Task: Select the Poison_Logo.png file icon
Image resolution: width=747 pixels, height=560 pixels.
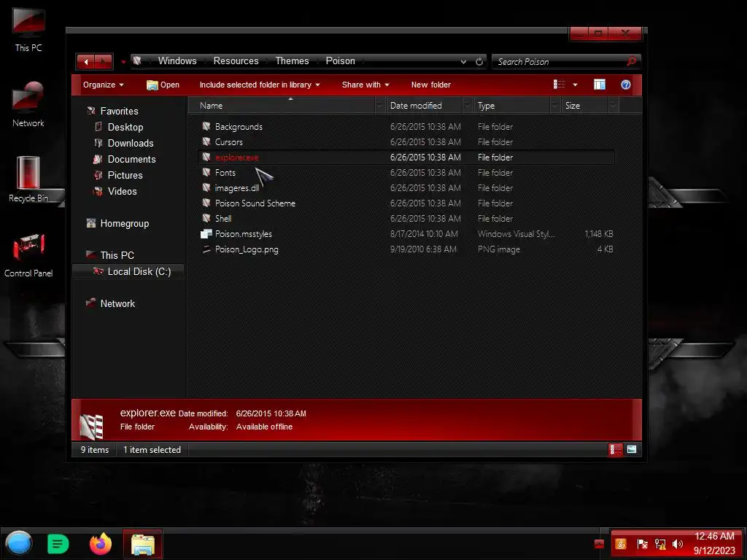Action: [206, 249]
